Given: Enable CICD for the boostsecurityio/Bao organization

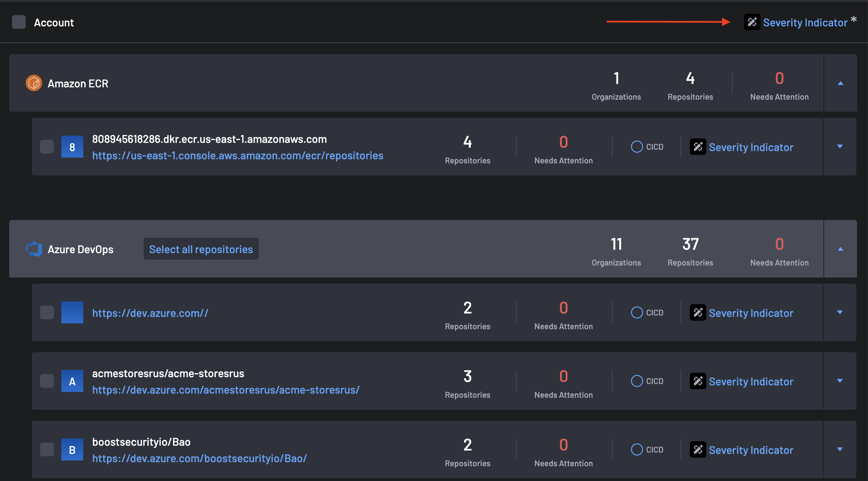Looking at the screenshot, I should pyautogui.click(x=637, y=449).
